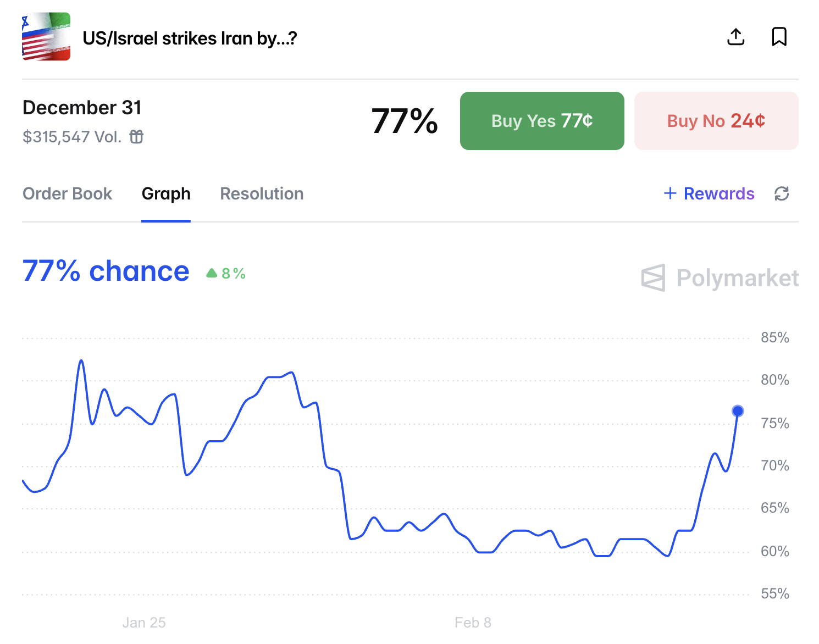
Task: Click the Jan 25 date axis label
Action: pos(144,623)
